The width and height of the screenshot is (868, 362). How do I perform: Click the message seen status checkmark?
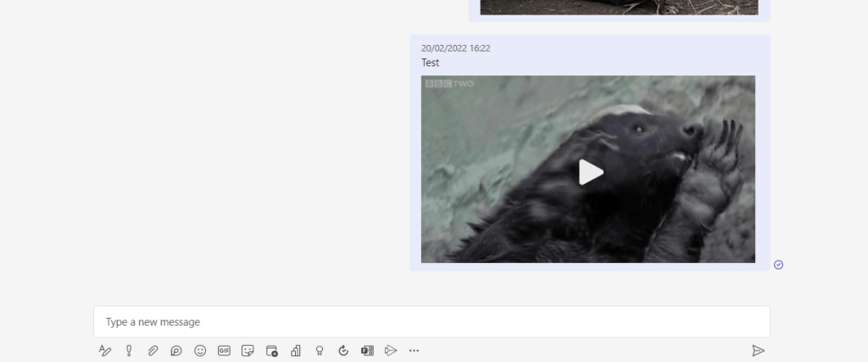pyautogui.click(x=779, y=265)
